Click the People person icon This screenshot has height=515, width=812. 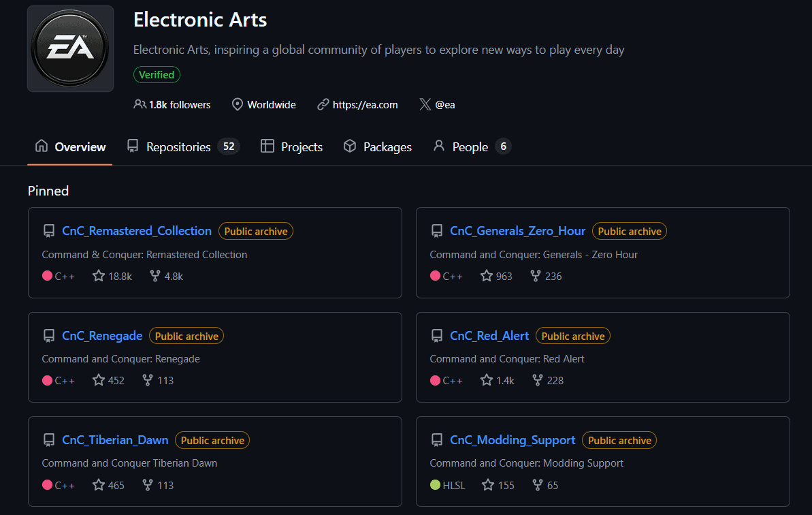[x=438, y=146]
